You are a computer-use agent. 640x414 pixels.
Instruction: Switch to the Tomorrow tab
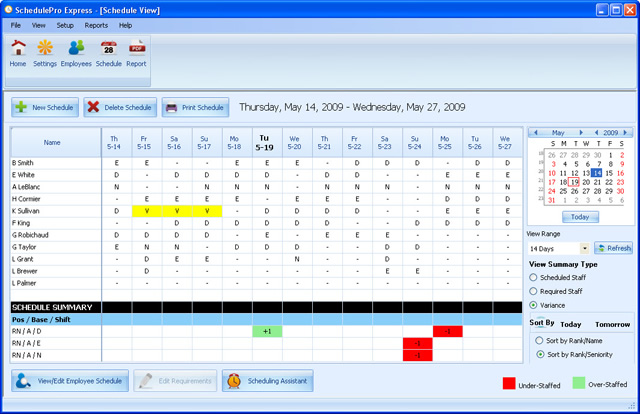612,324
